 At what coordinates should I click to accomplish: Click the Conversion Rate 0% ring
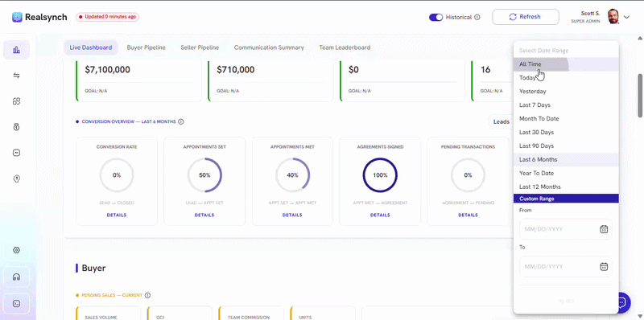(117, 175)
